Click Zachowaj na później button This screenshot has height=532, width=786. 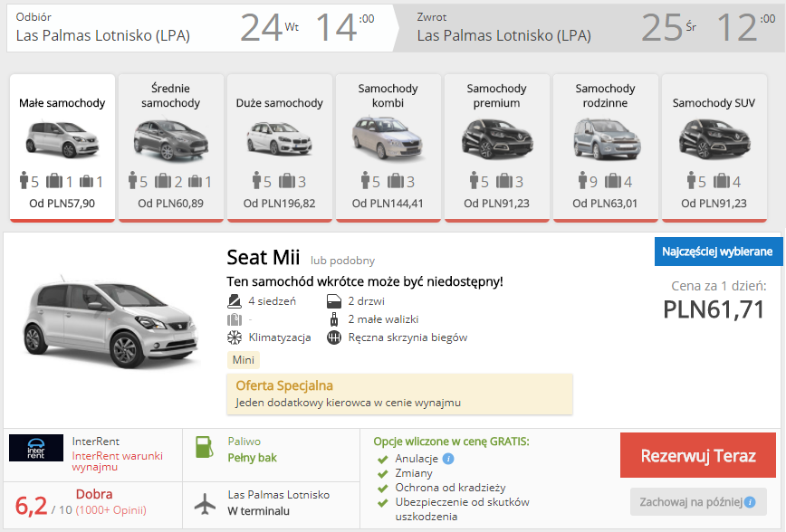(x=698, y=502)
